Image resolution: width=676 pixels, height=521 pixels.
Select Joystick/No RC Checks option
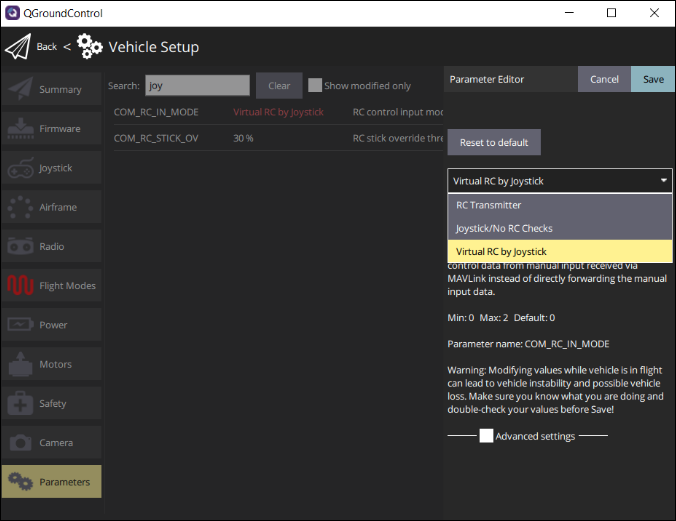pos(560,228)
